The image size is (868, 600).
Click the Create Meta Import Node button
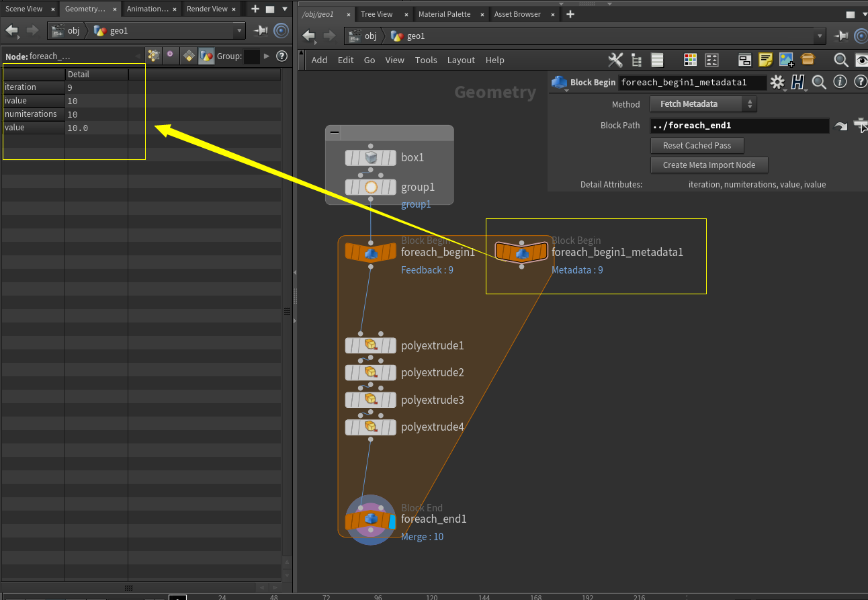point(709,165)
